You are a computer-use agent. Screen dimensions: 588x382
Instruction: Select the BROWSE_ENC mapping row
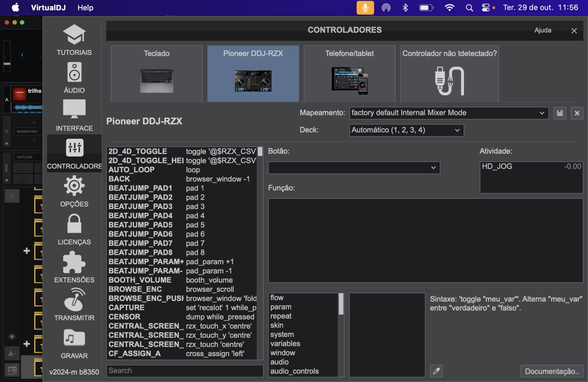coord(182,289)
